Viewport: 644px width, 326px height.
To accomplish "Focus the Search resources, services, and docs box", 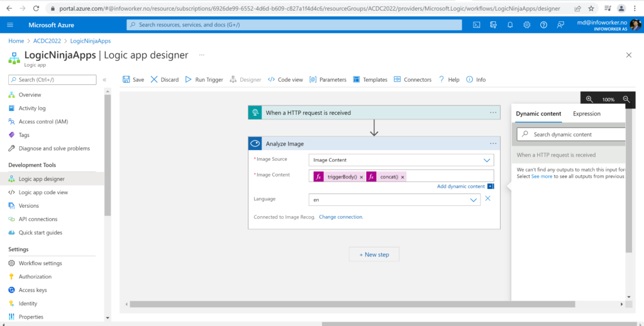I will (294, 25).
